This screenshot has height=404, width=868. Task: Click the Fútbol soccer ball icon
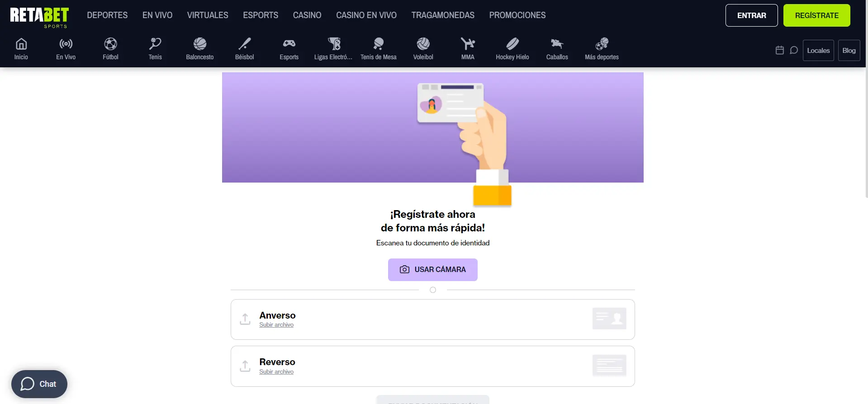(x=110, y=44)
